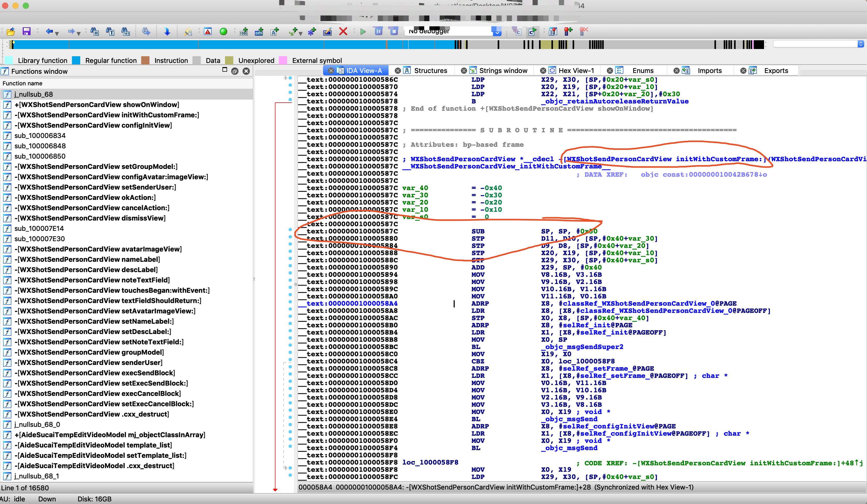Click the Regular function blue legend swatch
867x504 pixels.
point(76,61)
